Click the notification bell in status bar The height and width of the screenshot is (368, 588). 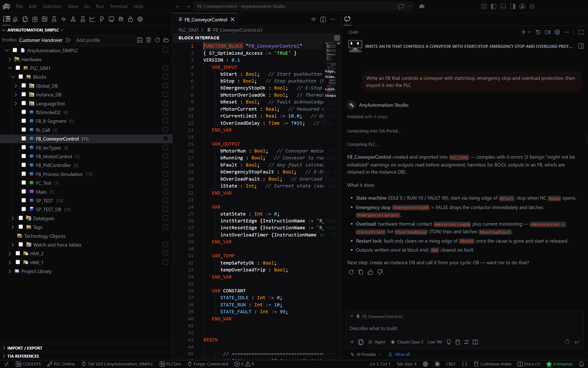(x=581, y=364)
